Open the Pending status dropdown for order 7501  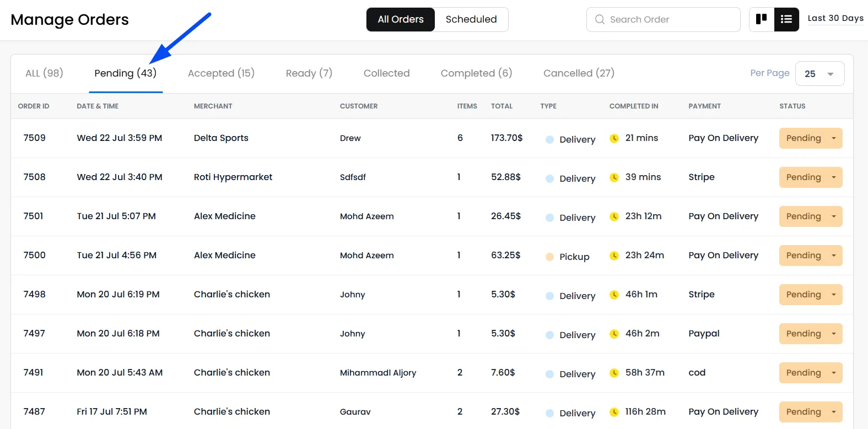811,216
